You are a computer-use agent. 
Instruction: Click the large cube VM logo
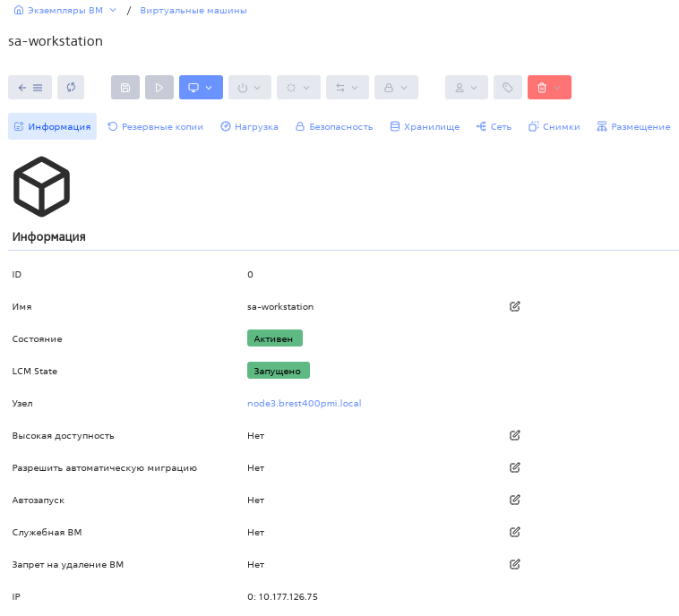(x=41, y=186)
